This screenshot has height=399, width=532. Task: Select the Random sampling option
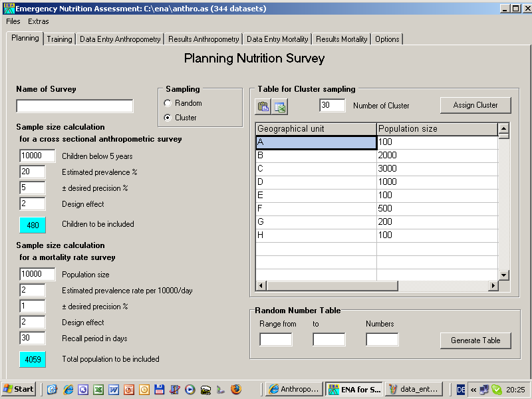click(168, 104)
